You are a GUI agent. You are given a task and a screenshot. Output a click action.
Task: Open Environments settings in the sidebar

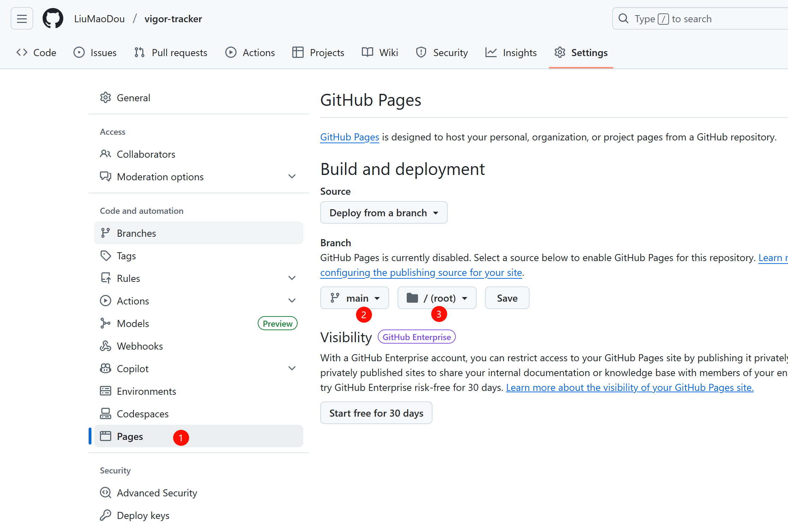146,391
